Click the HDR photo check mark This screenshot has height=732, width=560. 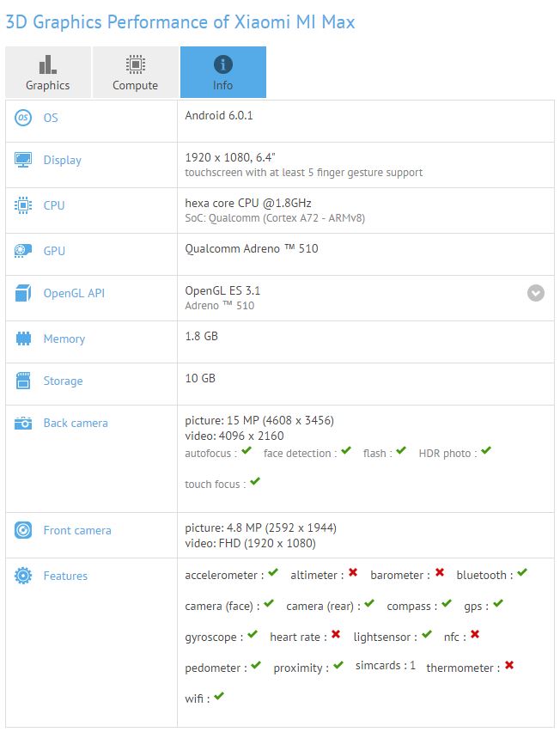pos(486,450)
